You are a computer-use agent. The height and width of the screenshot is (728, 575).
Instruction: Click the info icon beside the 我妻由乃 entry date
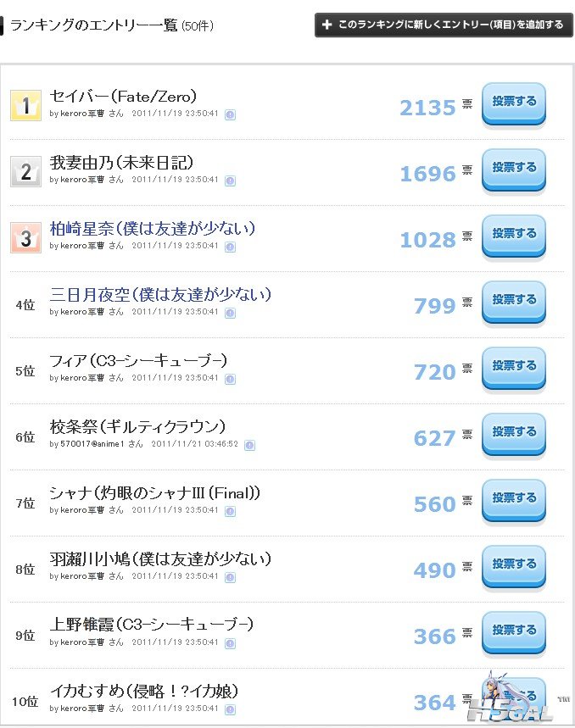[x=230, y=180]
